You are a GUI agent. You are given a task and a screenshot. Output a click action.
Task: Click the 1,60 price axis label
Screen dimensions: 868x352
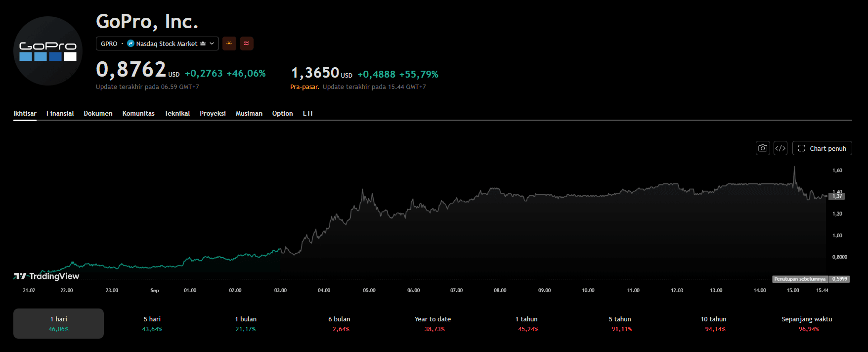(837, 170)
